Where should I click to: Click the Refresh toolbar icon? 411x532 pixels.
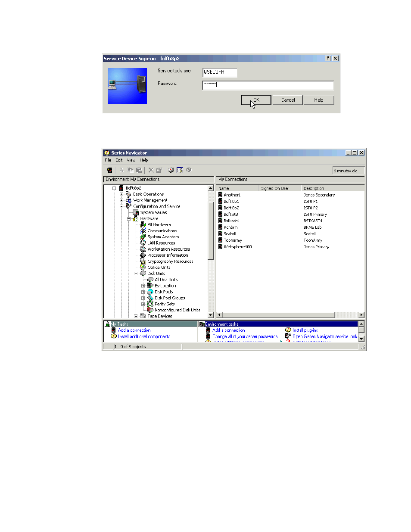(x=171, y=170)
